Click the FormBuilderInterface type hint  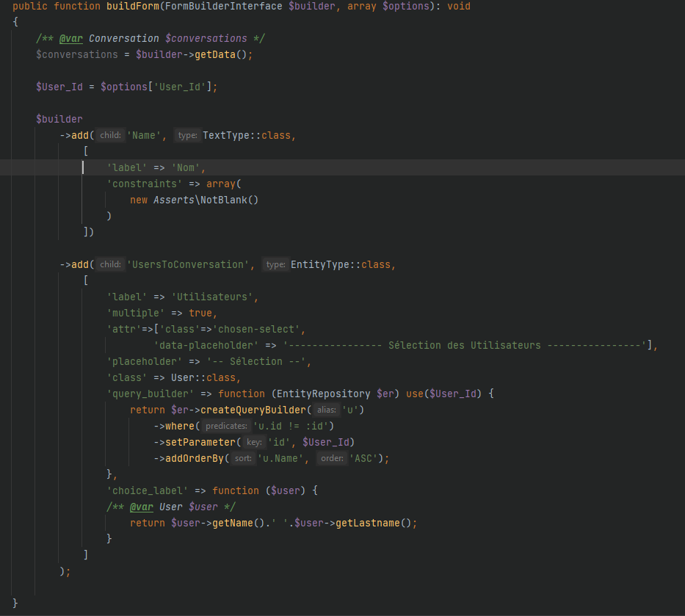coord(224,6)
